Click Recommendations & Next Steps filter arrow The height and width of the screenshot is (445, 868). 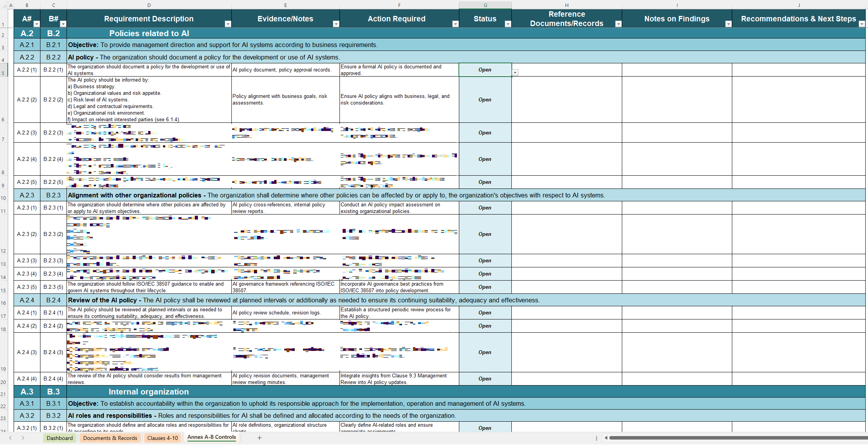click(x=861, y=24)
